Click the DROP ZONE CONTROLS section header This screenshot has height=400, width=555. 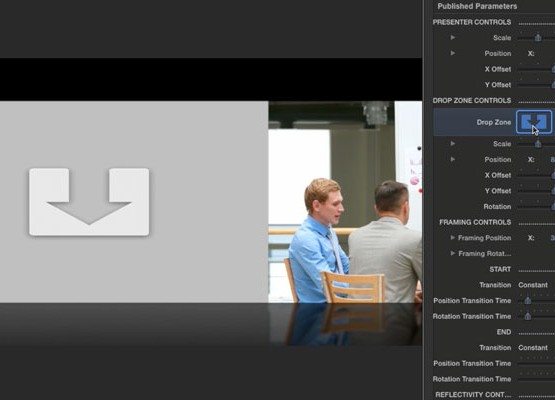coord(472,101)
